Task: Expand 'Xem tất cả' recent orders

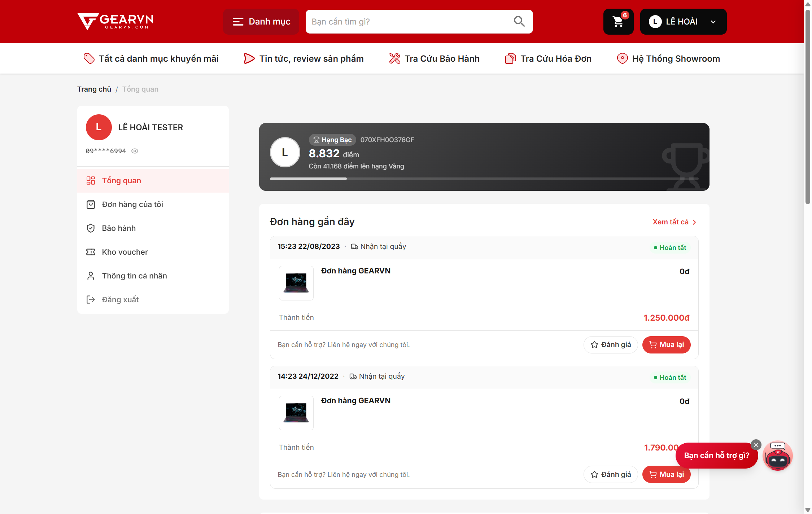Action: coord(674,222)
